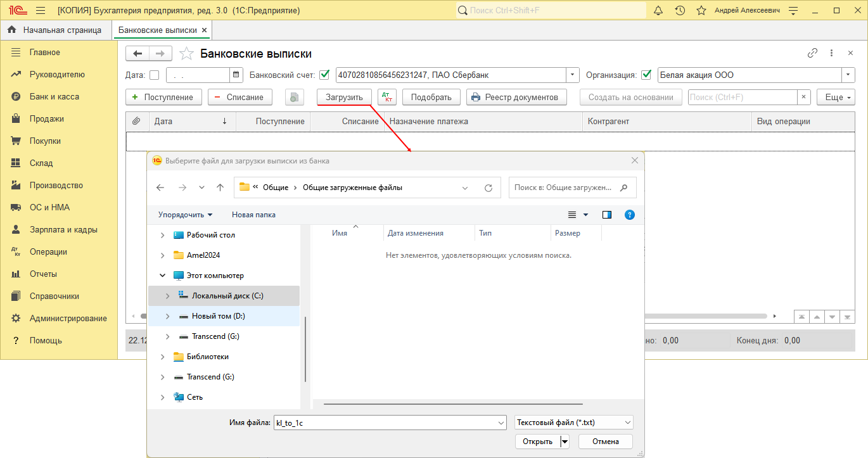Change the file dialog view layout icon
The height and width of the screenshot is (458, 868).
pos(572,215)
